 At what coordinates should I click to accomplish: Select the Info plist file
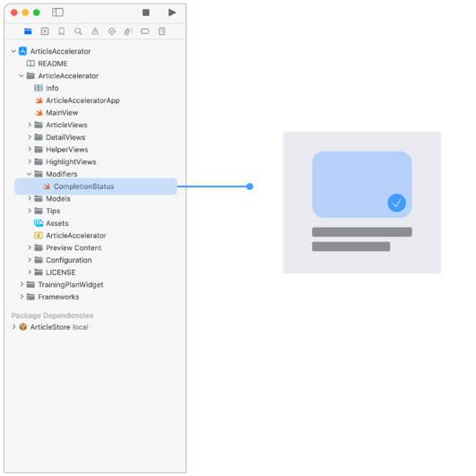pos(52,88)
